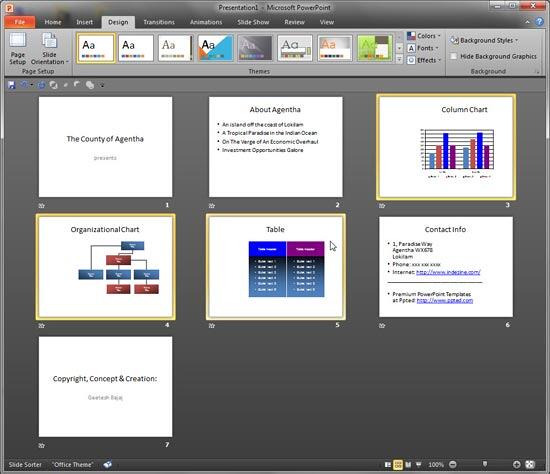
Task: Undo last action in Quick Access Toolbar
Action: point(24,85)
